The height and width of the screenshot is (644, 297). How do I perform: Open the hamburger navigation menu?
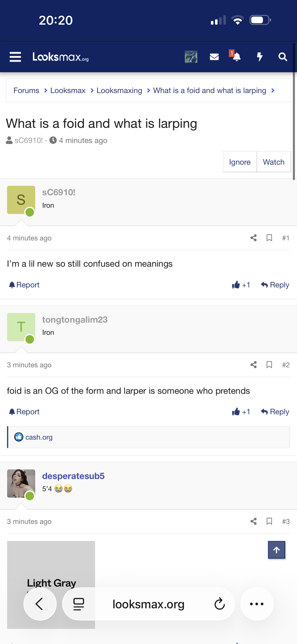tap(15, 57)
